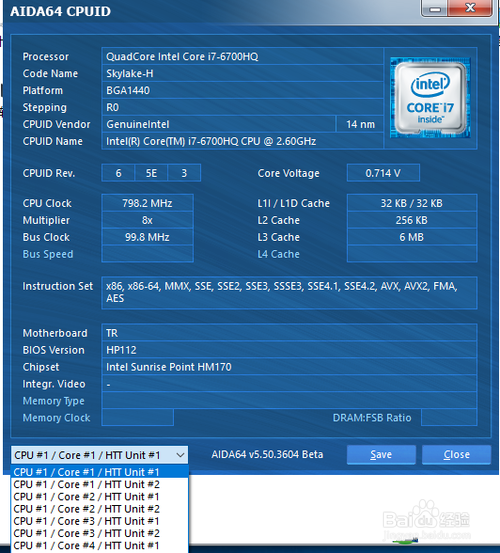Select CPU #1 / Core #2 / HTT Unit #1
Screen dimensions: 500x553
point(100,497)
